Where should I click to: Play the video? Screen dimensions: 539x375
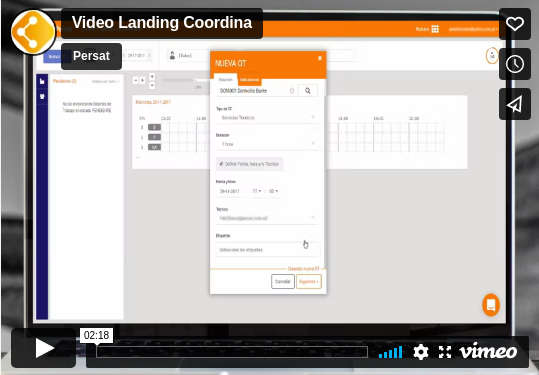(44, 348)
